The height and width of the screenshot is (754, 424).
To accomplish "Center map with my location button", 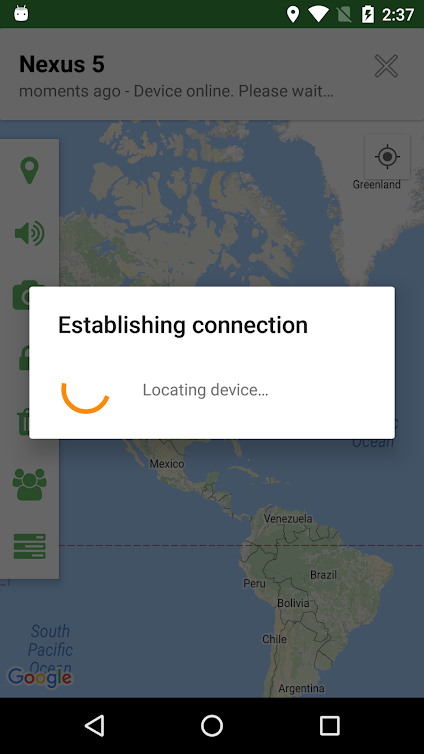I will (x=387, y=156).
